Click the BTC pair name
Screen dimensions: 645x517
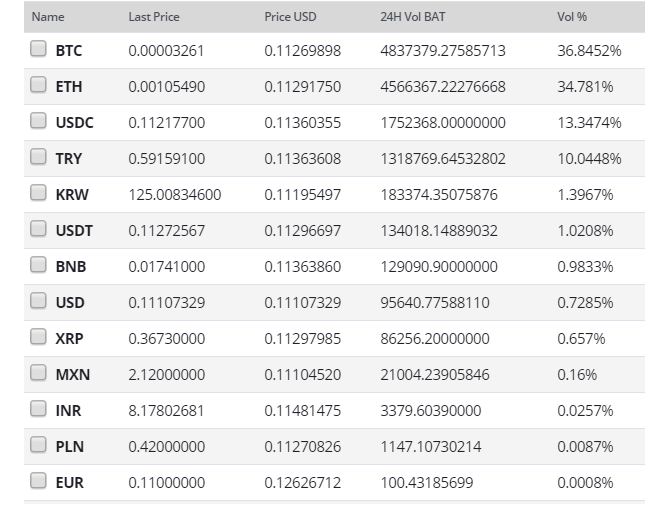69,51
